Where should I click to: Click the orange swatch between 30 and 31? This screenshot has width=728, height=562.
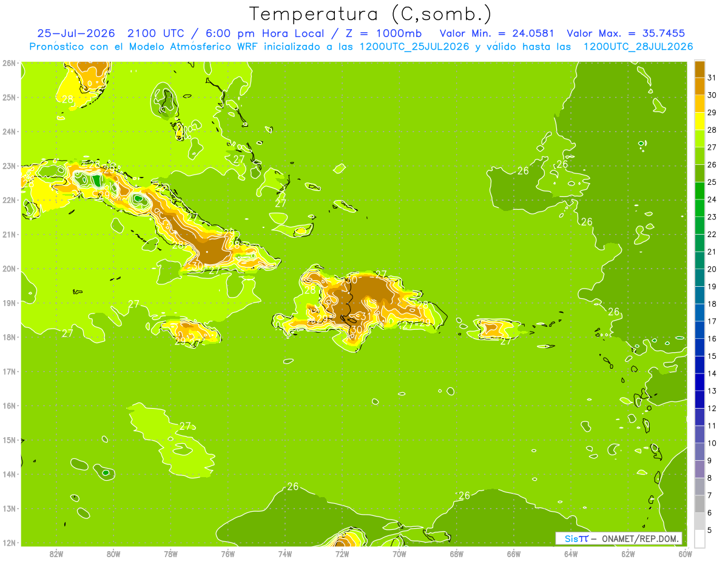coord(699,87)
